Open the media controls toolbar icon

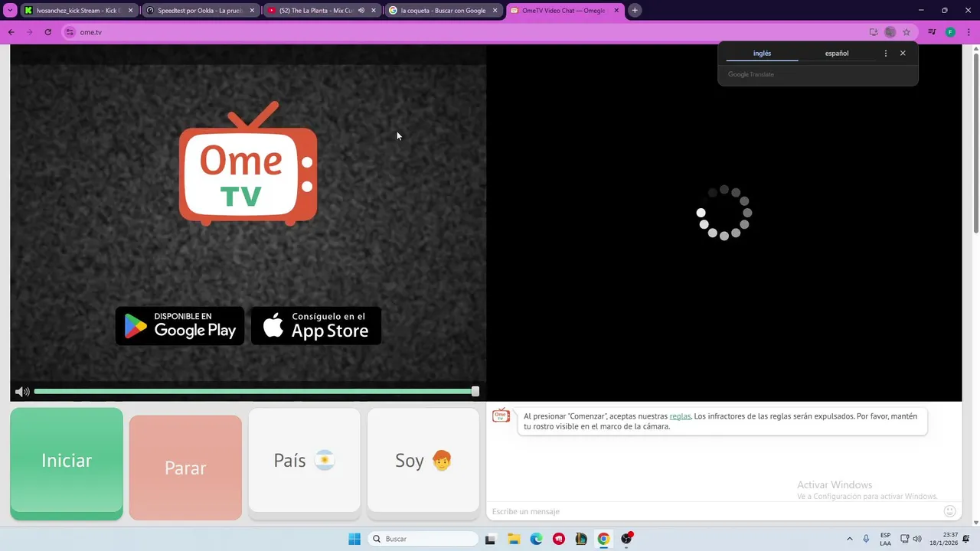coord(932,32)
